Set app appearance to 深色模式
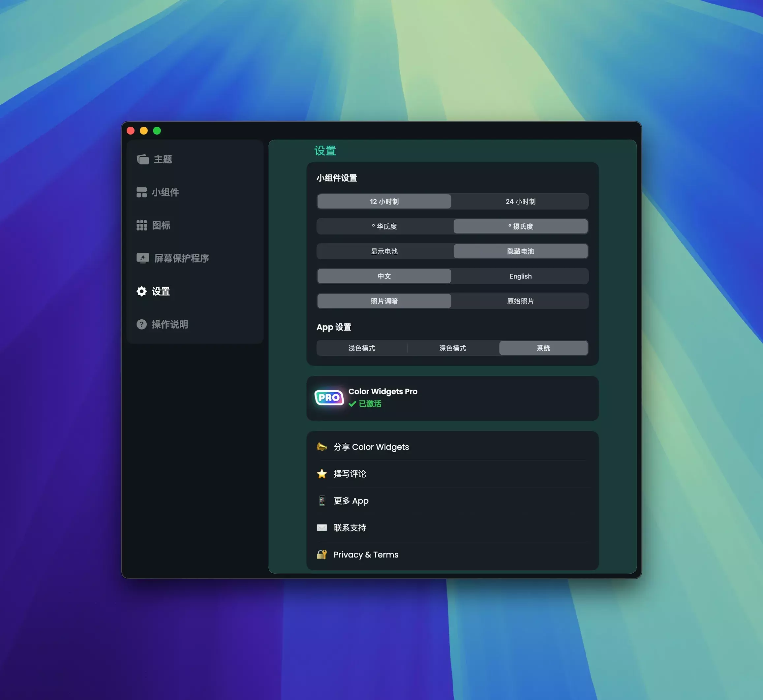763x700 pixels. tap(452, 348)
